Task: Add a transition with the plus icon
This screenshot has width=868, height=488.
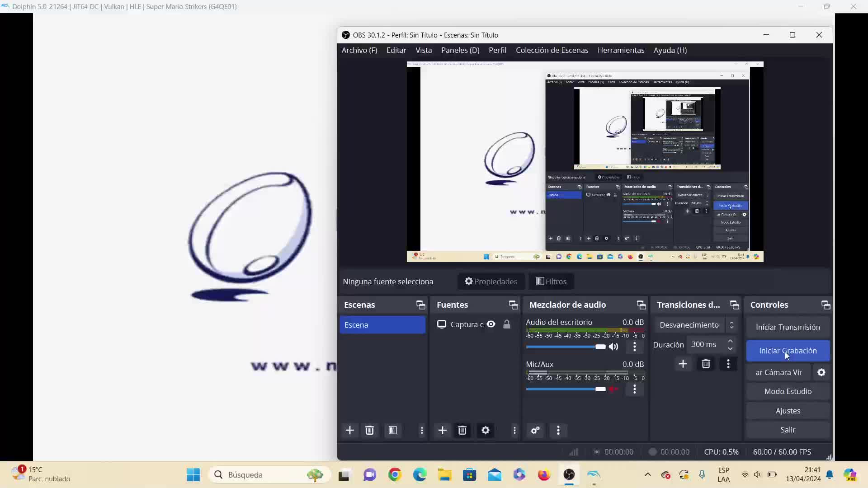Action: pyautogui.click(x=683, y=364)
